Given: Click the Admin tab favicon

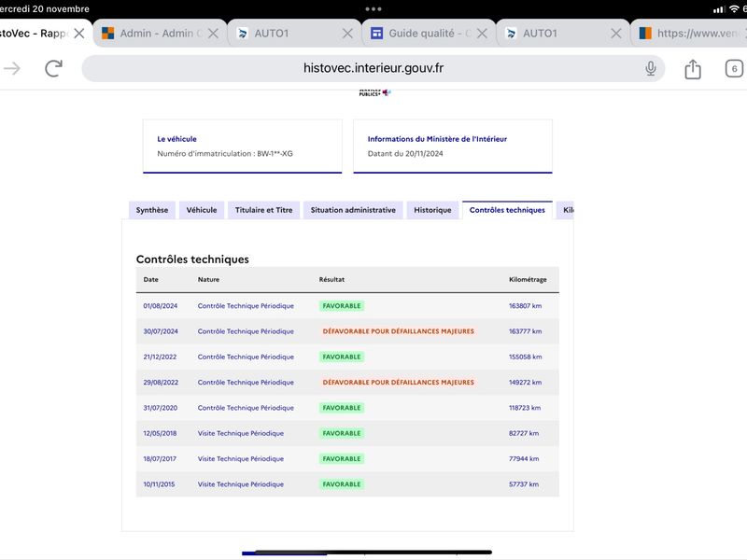Looking at the screenshot, I should pos(108,34).
